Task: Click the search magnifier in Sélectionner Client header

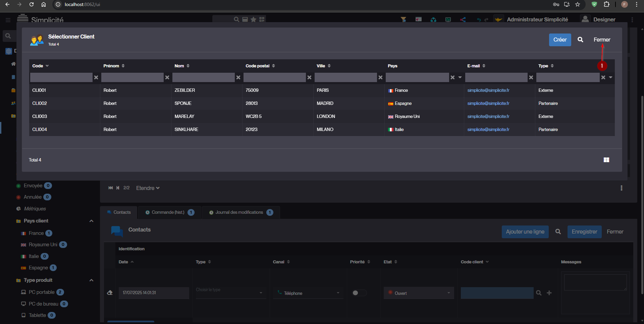Action: coord(580,40)
